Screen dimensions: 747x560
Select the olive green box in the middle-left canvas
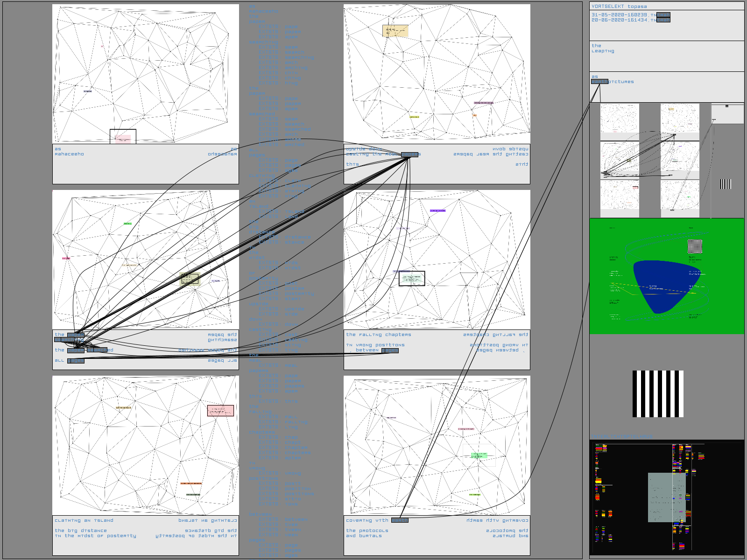point(190,279)
